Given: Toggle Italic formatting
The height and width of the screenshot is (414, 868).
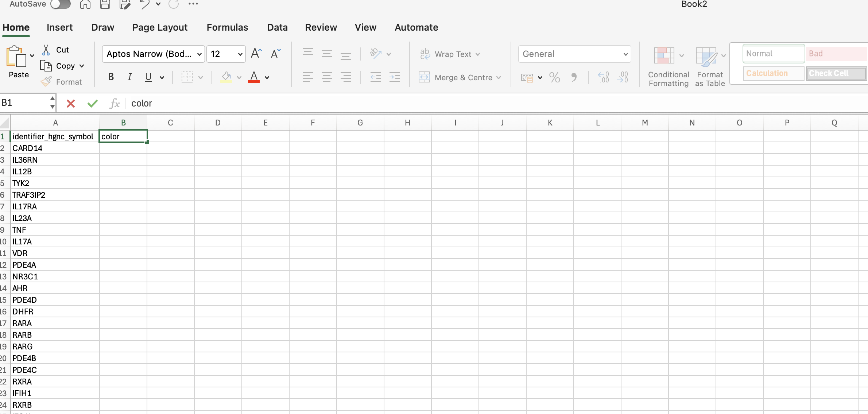Looking at the screenshot, I should (129, 77).
